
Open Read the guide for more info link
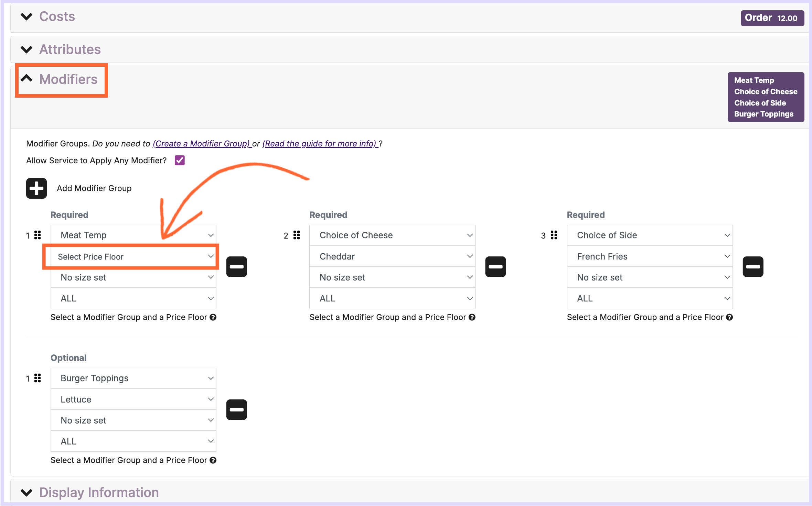pyautogui.click(x=320, y=143)
